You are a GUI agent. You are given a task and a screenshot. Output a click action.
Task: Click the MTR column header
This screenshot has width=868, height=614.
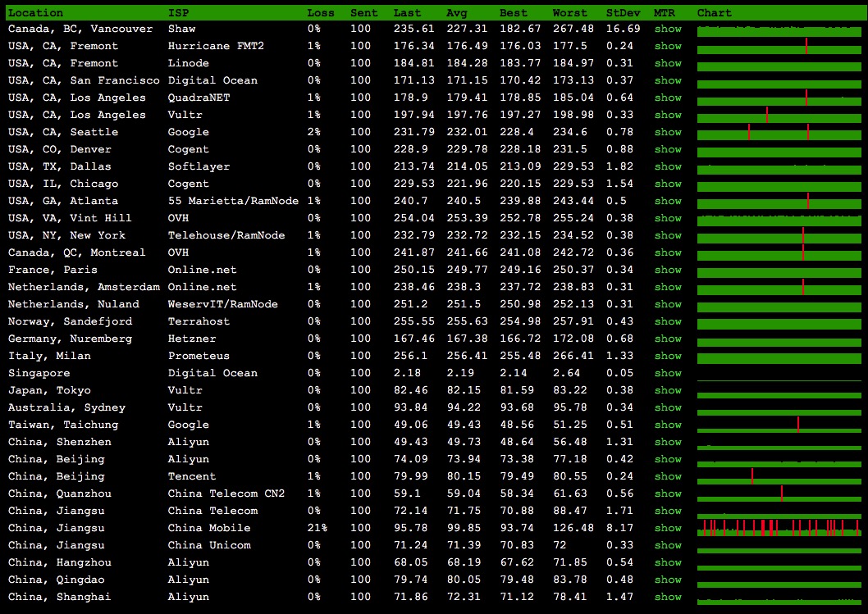point(664,13)
